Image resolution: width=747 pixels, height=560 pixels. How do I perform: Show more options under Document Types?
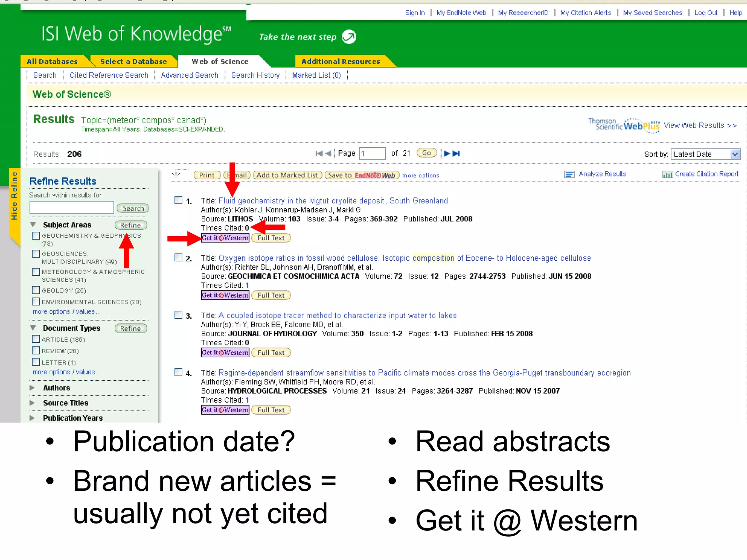[66, 372]
